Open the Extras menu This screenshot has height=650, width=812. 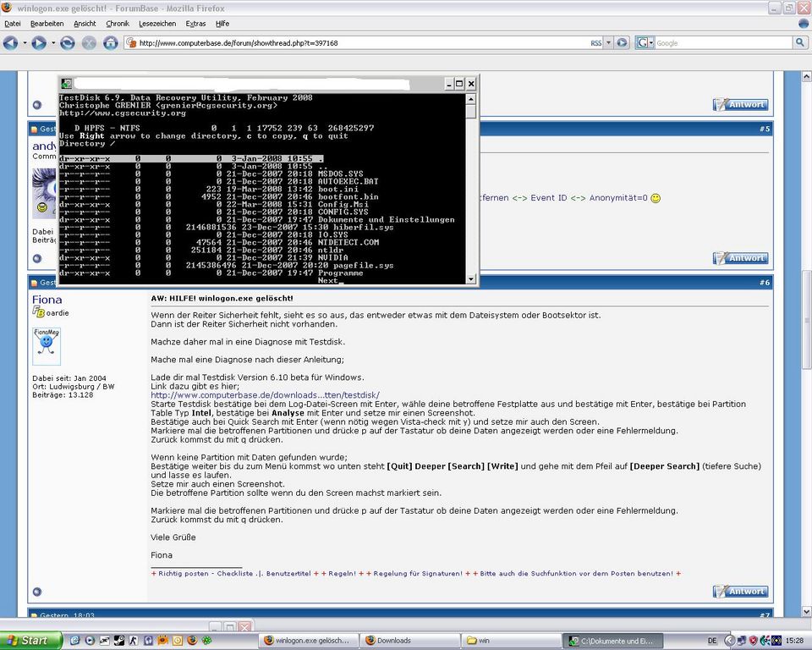(x=195, y=24)
